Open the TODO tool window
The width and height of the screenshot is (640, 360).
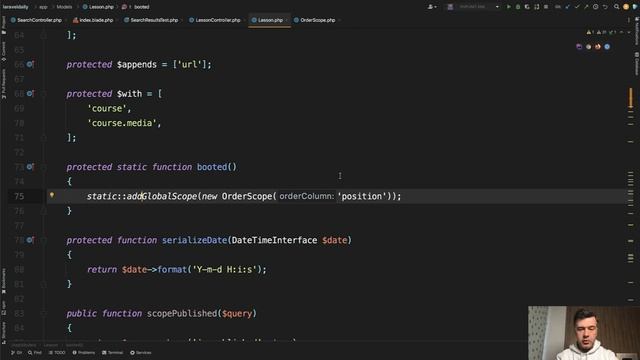tap(57, 353)
